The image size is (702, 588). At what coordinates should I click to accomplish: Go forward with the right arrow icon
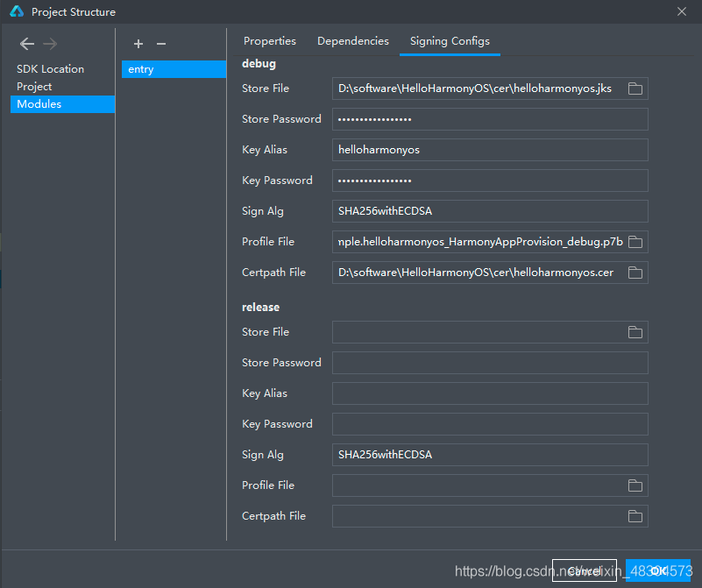50,44
